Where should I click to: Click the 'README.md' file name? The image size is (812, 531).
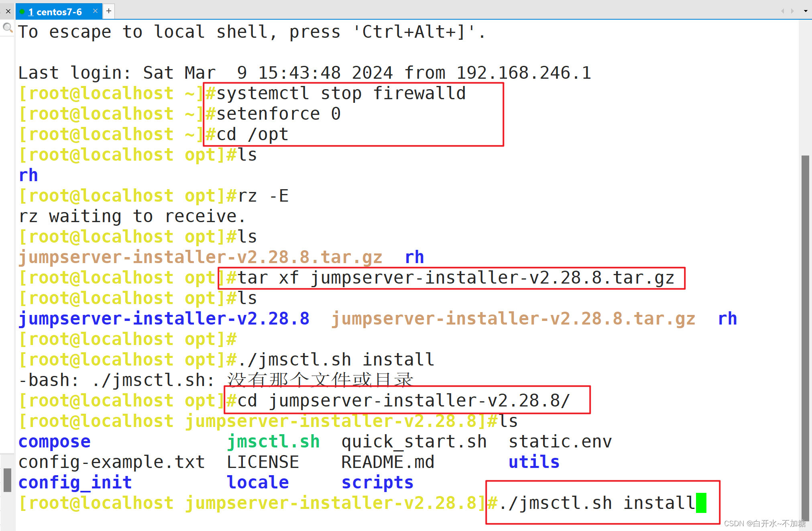click(x=388, y=462)
